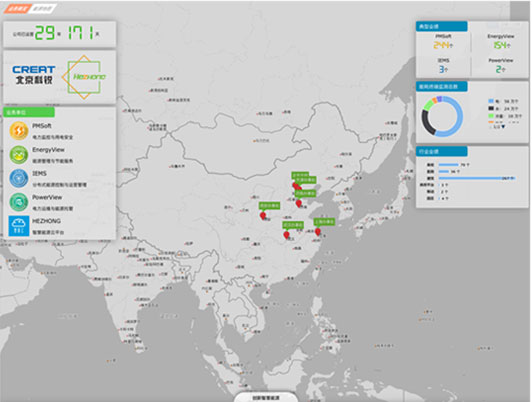Expand the donut chart legend down arrow

503,127
